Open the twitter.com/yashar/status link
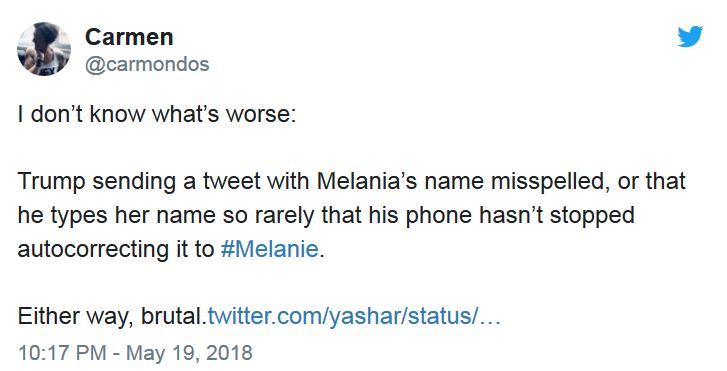The width and height of the screenshot is (727, 371). [x=354, y=316]
